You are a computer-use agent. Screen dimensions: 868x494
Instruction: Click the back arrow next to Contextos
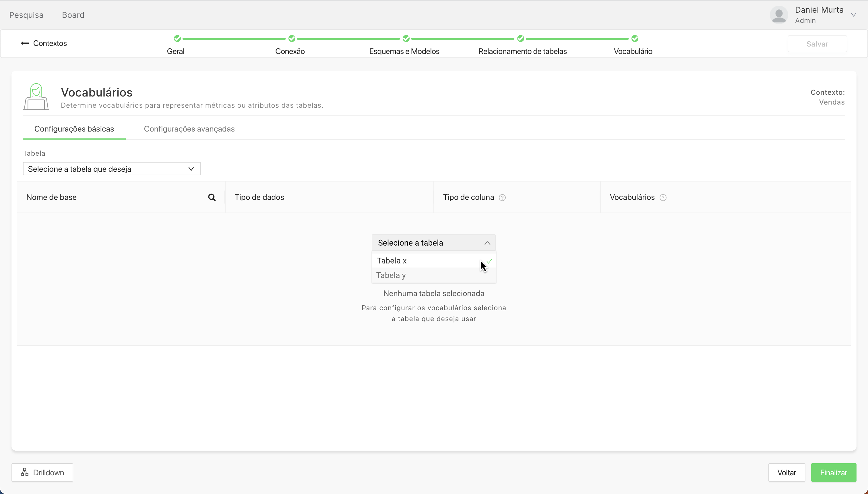pos(25,43)
